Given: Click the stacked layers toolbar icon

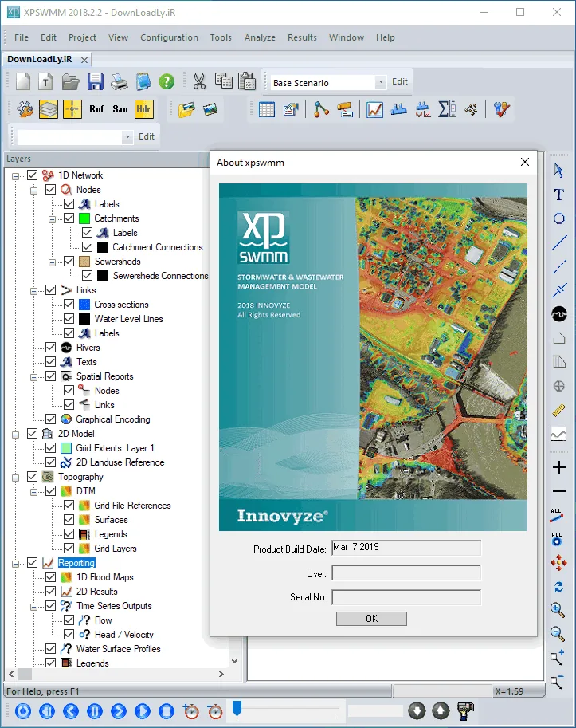Looking at the screenshot, I should click(49, 109).
